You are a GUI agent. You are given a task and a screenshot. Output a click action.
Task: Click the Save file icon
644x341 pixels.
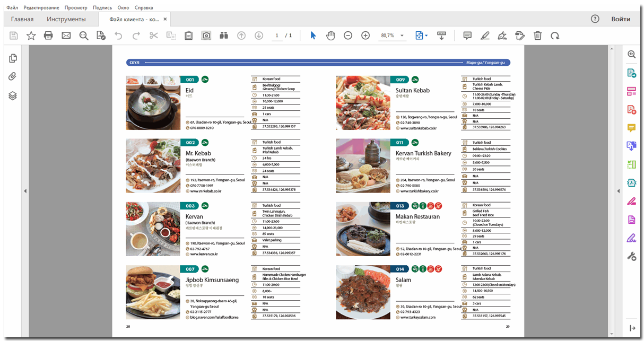tap(14, 36)
